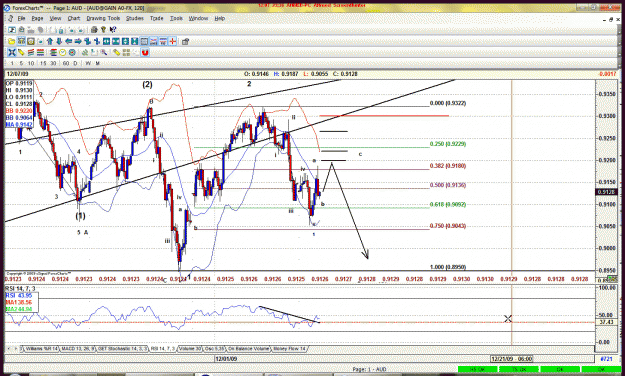Open the Chart menu
The width and height of the screenshot is (625, 376).
74,18
